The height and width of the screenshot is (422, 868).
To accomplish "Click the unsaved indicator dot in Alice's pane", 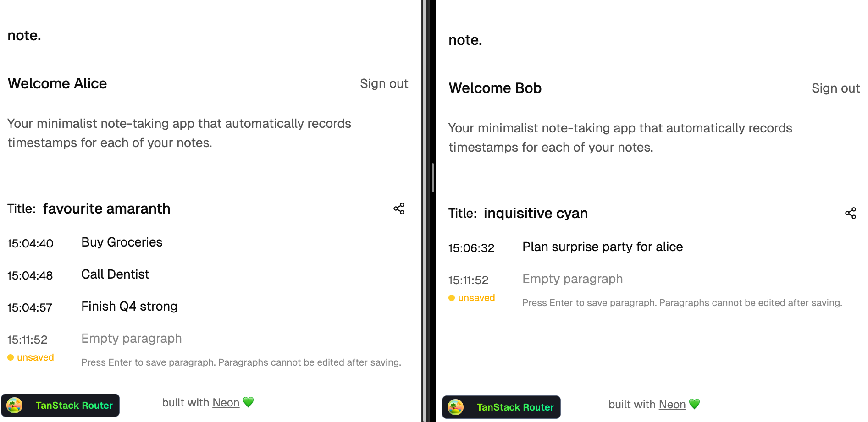I will click(11, 357).
